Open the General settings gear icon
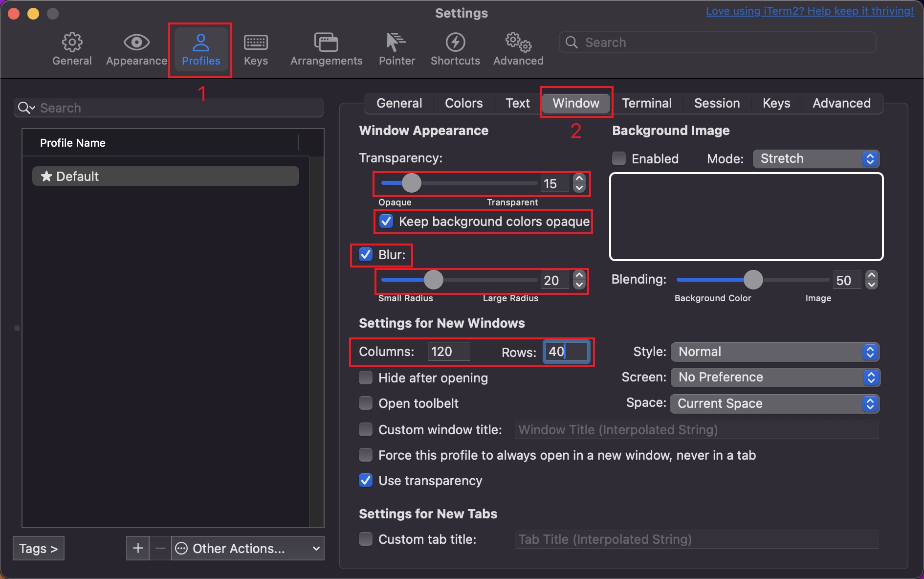Image resolution: width=924 pixels, height=579 pixels. (72, 43)
